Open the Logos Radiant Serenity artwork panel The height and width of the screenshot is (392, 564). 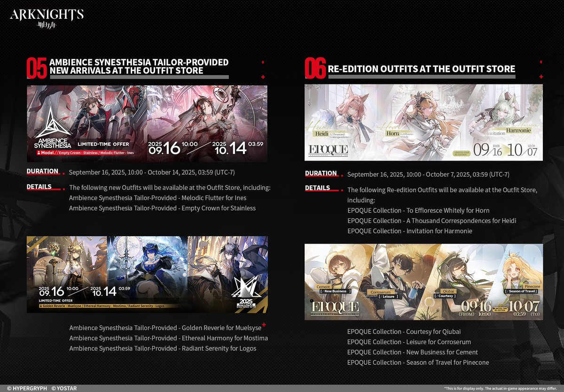pos(227,274)
